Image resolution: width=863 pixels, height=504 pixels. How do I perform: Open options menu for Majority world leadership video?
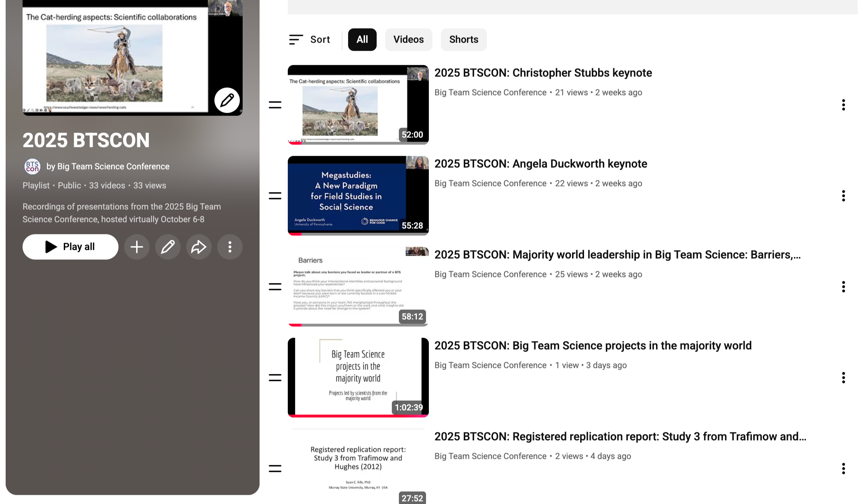tap(844, 287)
